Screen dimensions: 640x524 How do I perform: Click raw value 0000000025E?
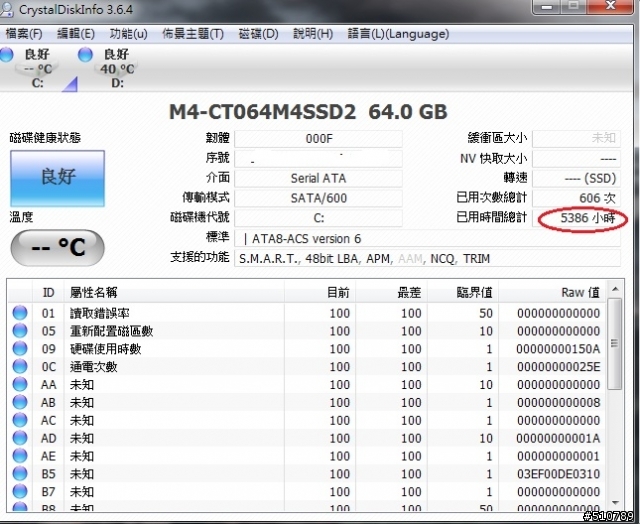click(x=558, y=367)
